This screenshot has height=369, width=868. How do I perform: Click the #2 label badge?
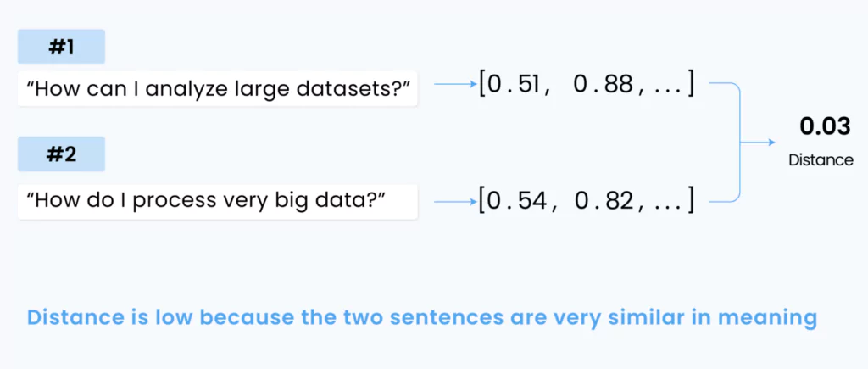[61, 154]
